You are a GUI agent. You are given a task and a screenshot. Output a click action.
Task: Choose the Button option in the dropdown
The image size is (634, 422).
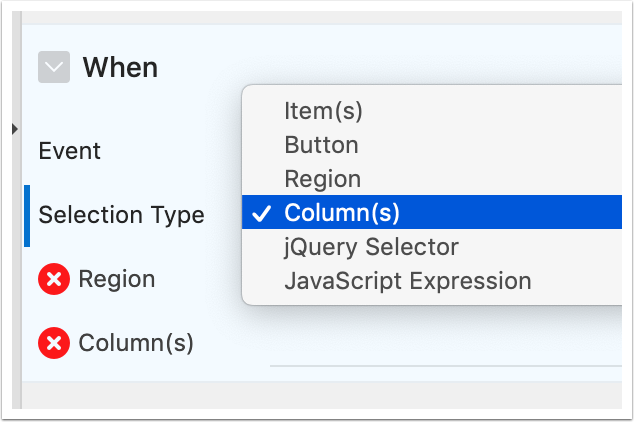pyautogui.click(x=321, y=145)
